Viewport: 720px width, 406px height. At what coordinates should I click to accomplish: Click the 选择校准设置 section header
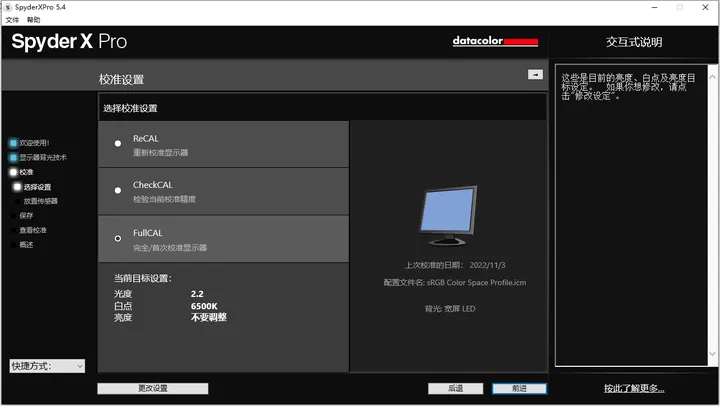[x=130, y=108]
